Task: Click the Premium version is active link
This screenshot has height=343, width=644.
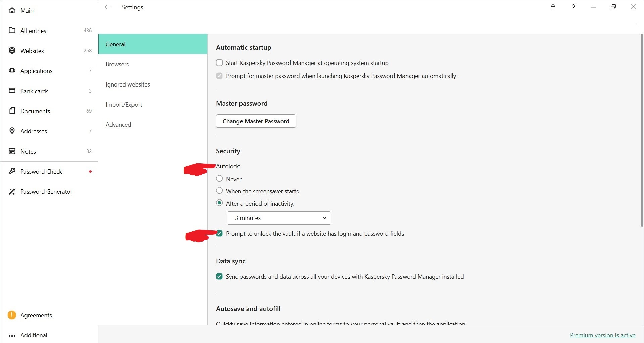Action: [x=602, y=335]
